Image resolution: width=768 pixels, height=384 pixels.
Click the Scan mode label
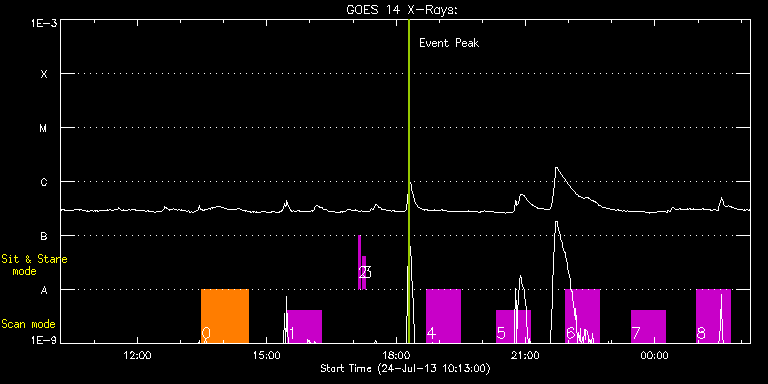point(28,324)
